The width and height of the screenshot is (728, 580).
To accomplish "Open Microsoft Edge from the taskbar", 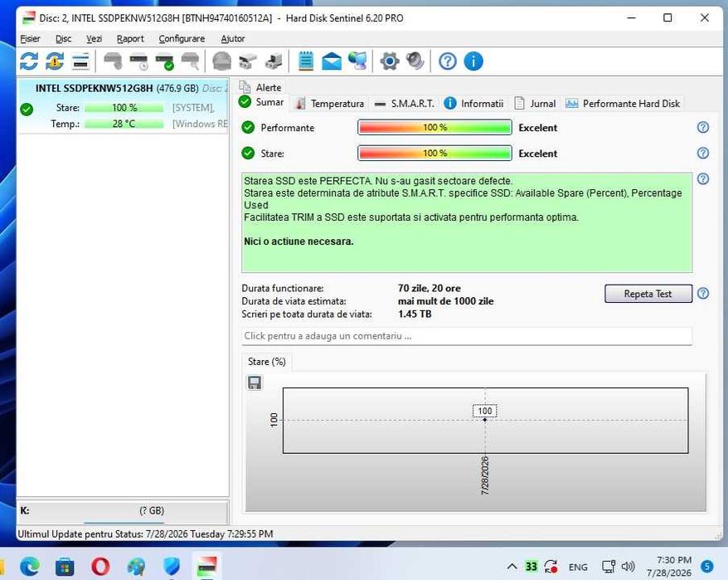I will 30,566.
